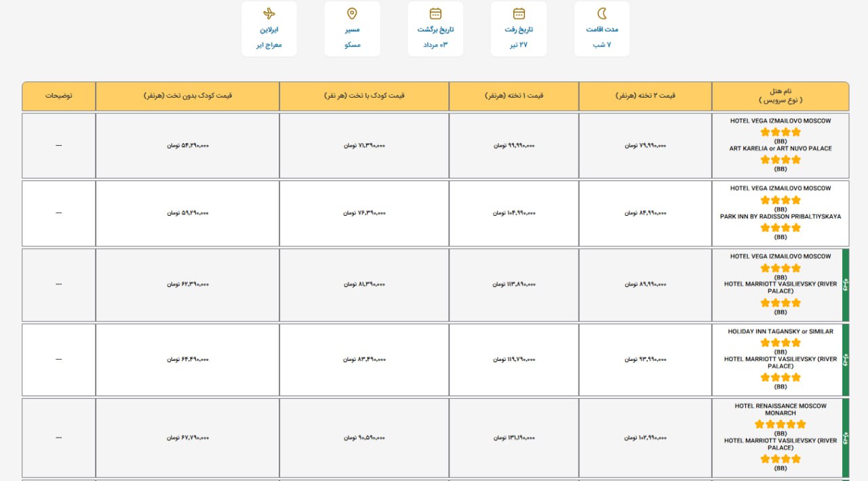Click the child-with-bed price ۷۶,۳۹۰,۰۰۰ تومان

(x=364, y=213)
